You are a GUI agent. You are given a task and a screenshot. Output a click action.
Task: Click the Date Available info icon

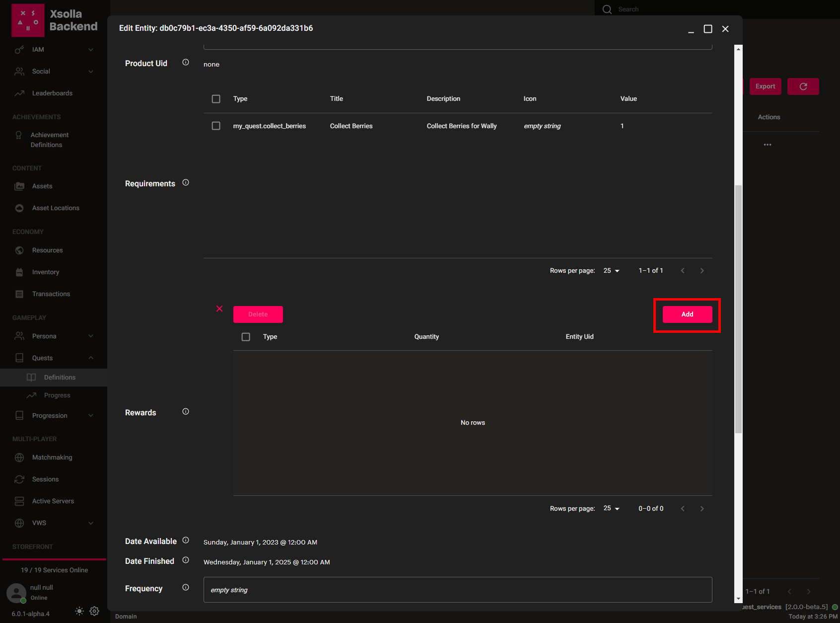(x=186, y=540)
